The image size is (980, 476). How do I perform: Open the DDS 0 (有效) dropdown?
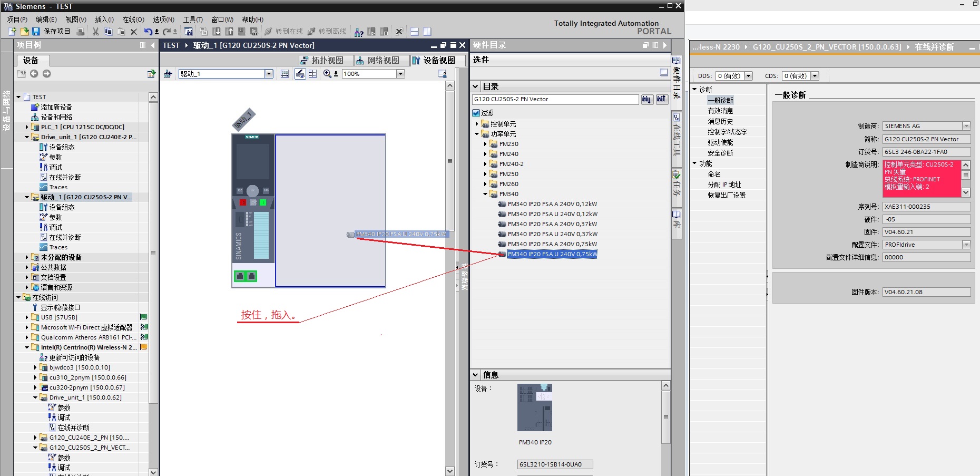point(749,76)
